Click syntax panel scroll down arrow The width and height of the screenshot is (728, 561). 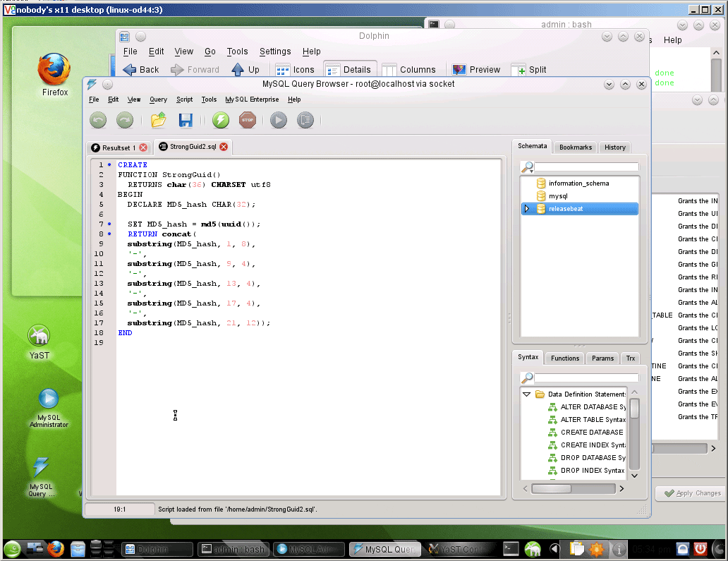click(x=635, y=476)
